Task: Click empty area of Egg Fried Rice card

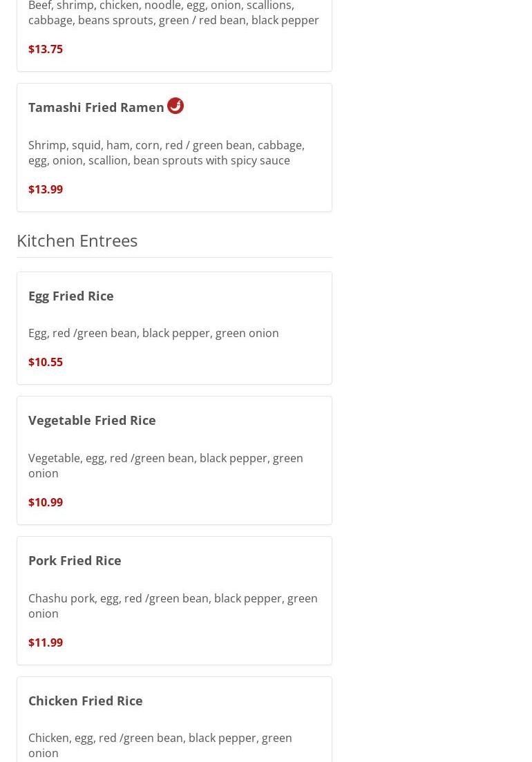Action: (x=242, y=363)
